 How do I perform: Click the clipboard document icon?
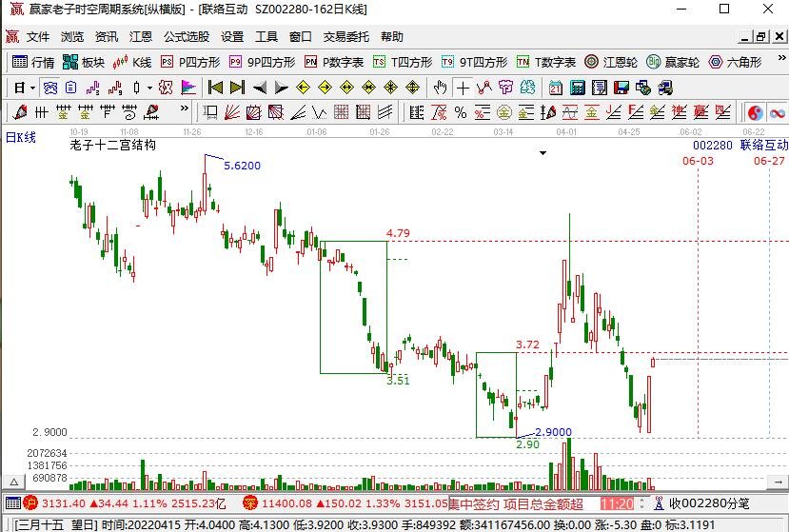(71, 89)
